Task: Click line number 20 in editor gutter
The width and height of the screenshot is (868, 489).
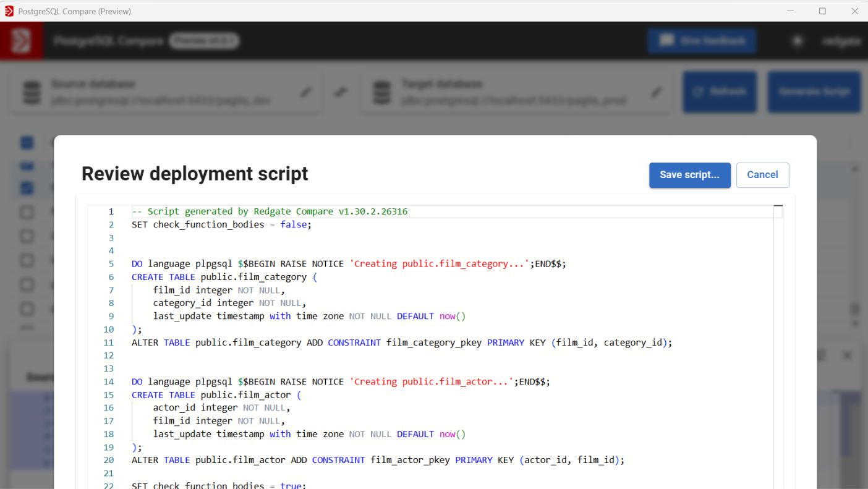Action: pos(109,461)
